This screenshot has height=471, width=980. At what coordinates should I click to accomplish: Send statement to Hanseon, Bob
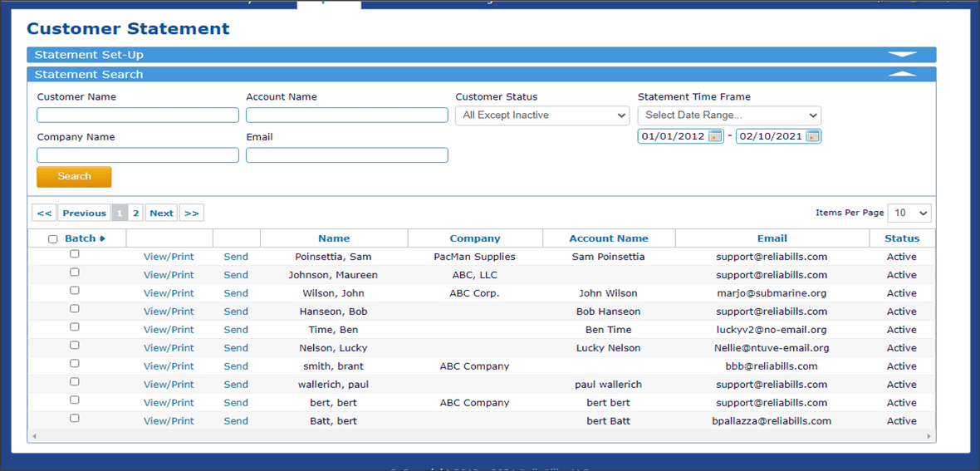[x=236, y=312]
